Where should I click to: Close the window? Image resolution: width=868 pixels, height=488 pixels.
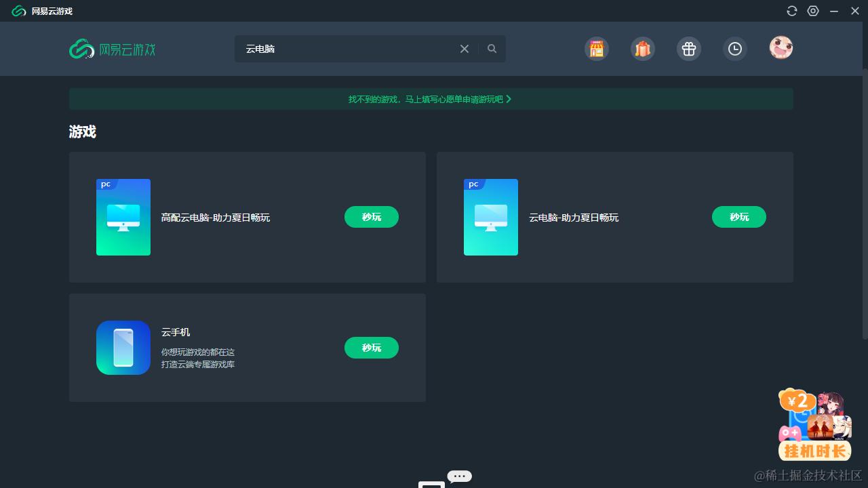point(855,11)
